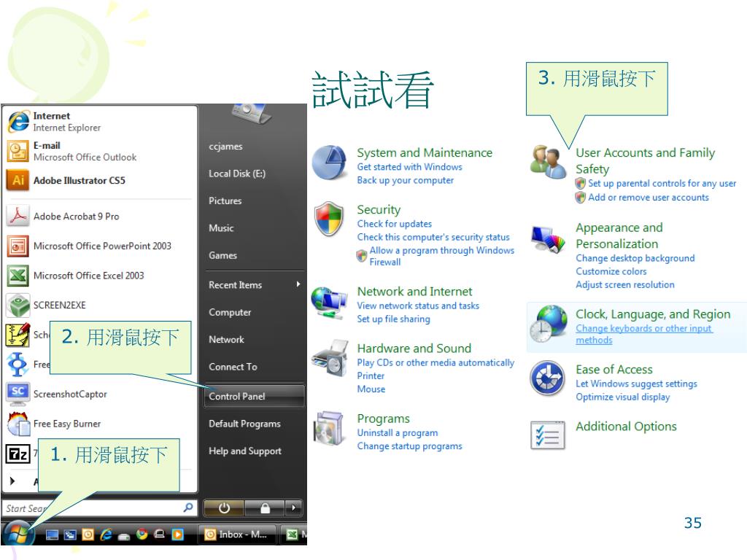The image size is (747, 560).
Task: Open Outlook from quick launch bar
Action: [x=88, y=534]
